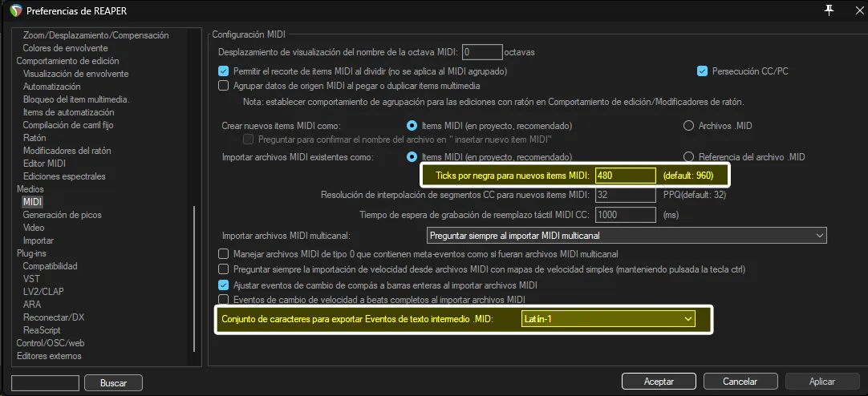Click the Aplicar button
Screen dimensions: 868x396
(822, 382)
